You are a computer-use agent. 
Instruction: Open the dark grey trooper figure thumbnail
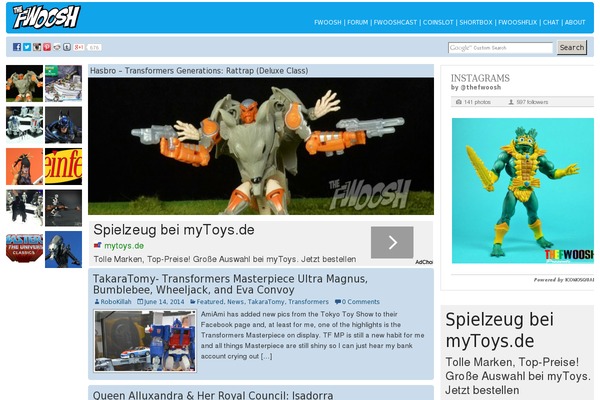pos(64,208)
